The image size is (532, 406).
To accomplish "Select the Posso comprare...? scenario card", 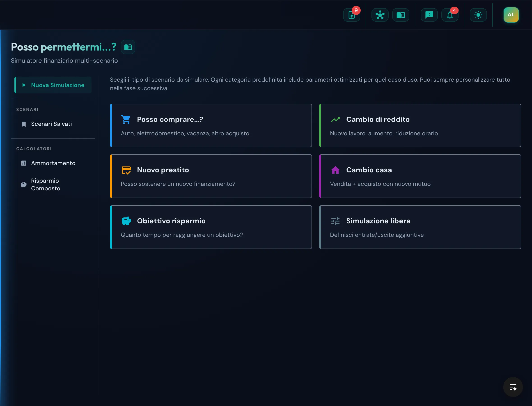I will 211,125.
